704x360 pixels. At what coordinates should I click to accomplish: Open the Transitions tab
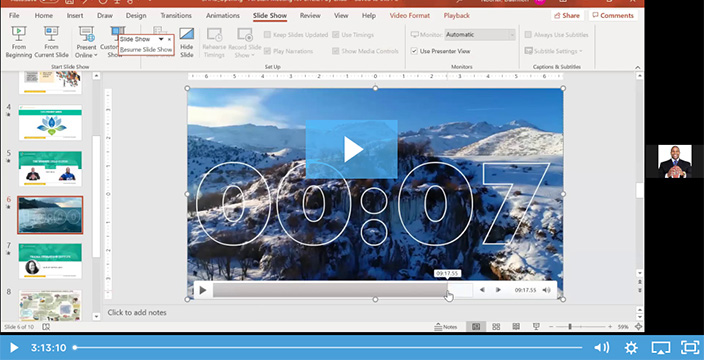coord(176,15)
